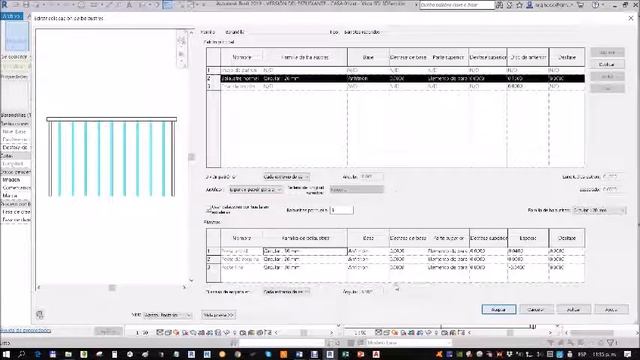The image size is (640, 360).
Task: Click the Vista previa >> button
Action: [x=218, y=315]
